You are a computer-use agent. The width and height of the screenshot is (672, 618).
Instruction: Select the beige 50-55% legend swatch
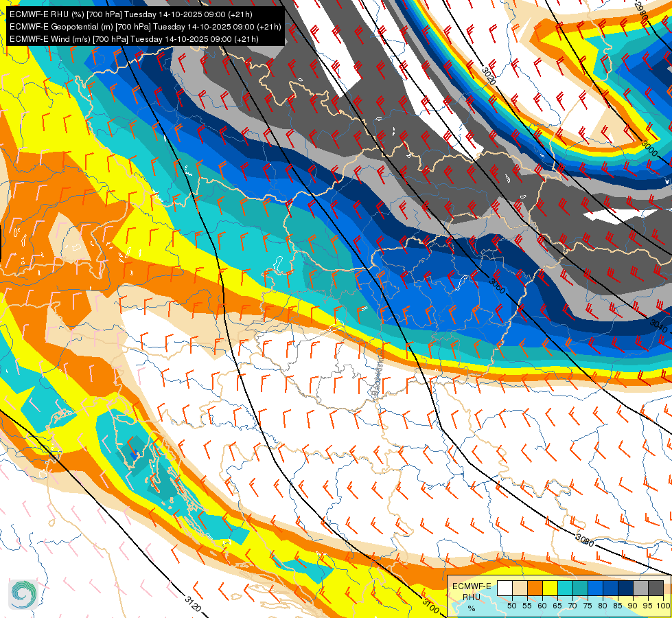point(520,588)
